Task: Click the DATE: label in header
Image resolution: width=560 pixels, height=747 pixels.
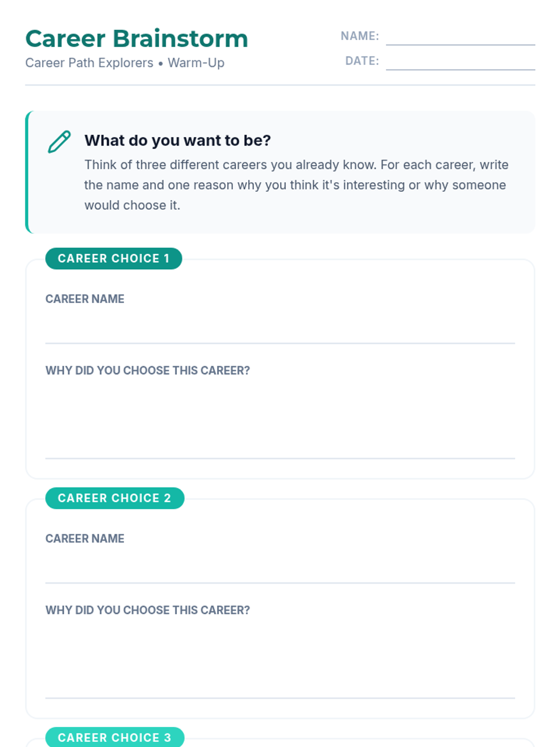Action: (x=362, y=61)
